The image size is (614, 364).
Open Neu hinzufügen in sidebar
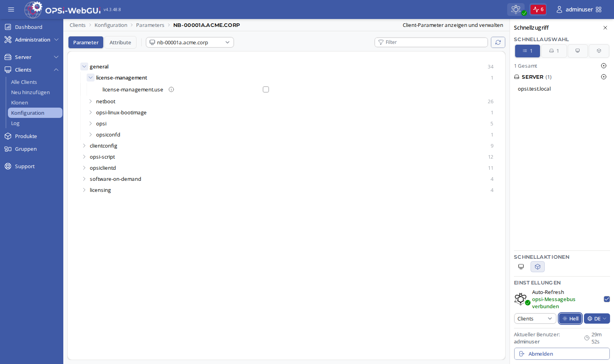click(x=30, y=92)
